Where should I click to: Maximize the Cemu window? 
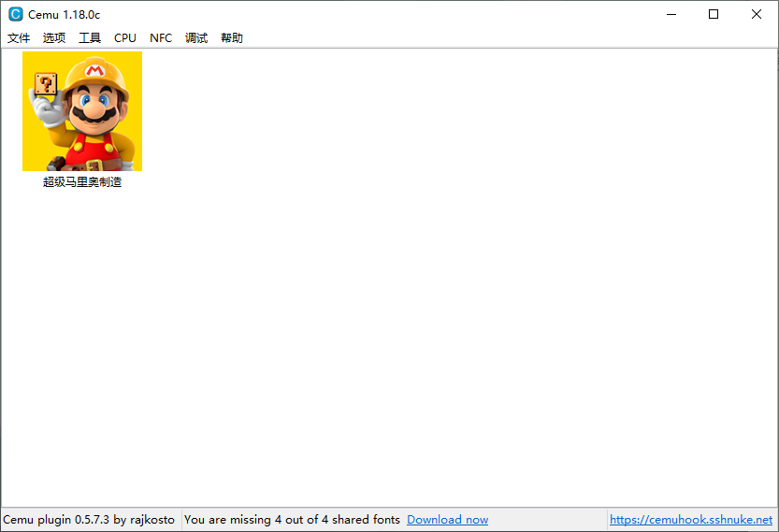(x=714, y=14)
